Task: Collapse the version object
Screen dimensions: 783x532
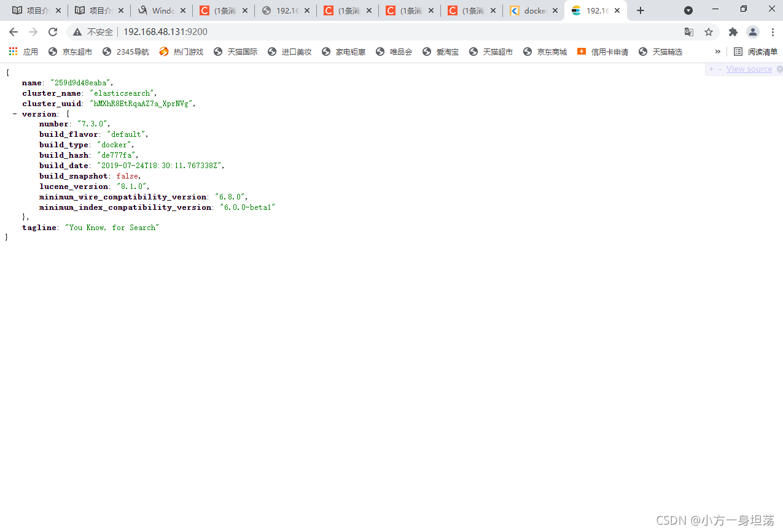Action: 14,114
